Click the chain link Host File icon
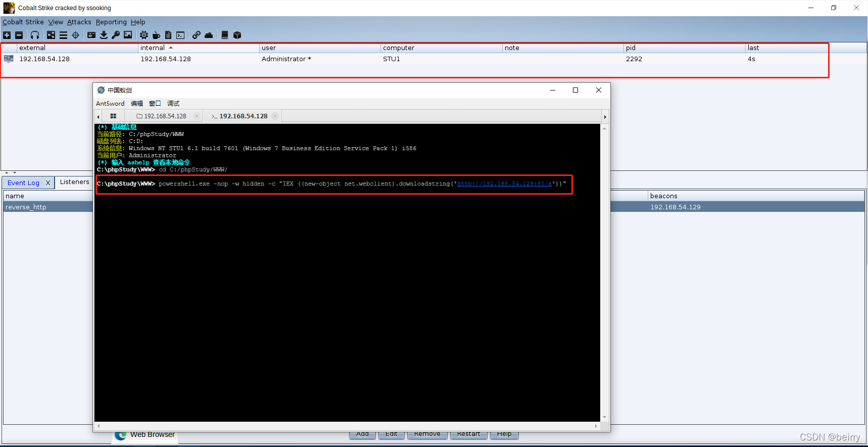The height and width of the screenshot is (447, 868). [x=196, y=35]
